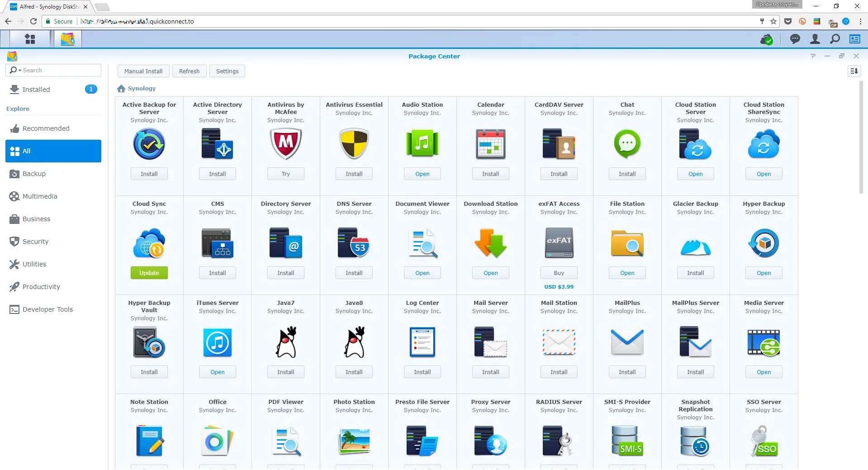Click the Photo Station icon
The image size is (868, 470).
coord(354,442)
